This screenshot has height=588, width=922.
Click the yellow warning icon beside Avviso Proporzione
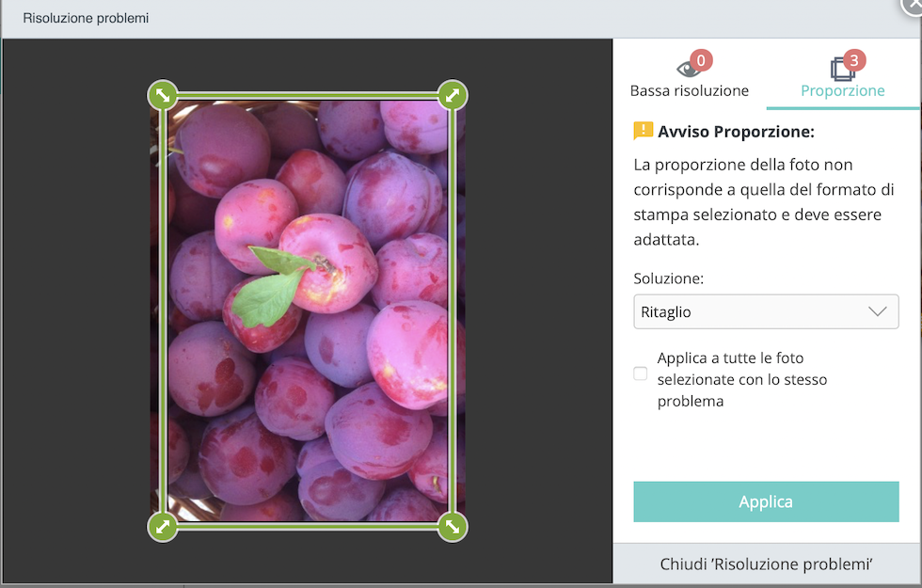[643, 131]
